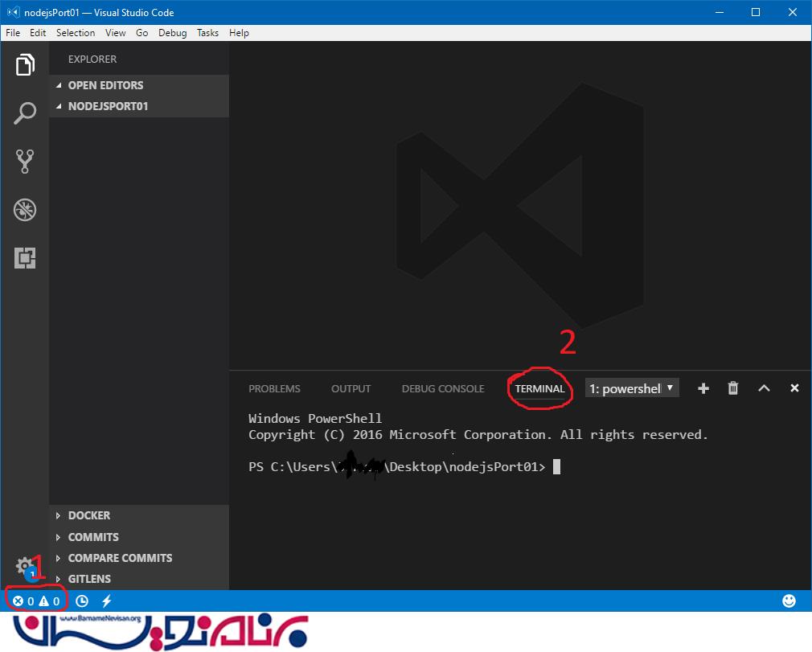Expand the COMMITS section
The image size is (812, 652).
(139, 537)
